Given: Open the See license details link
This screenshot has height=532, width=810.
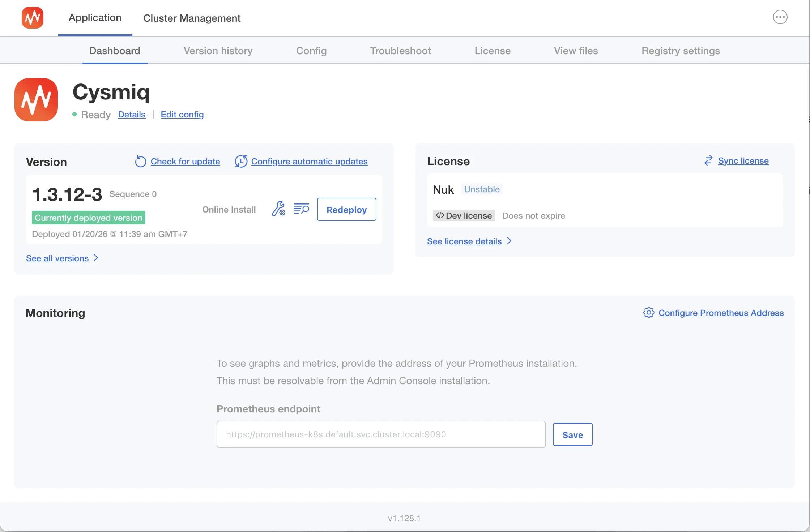Looking at the screenshot, I should click(464, 241).
